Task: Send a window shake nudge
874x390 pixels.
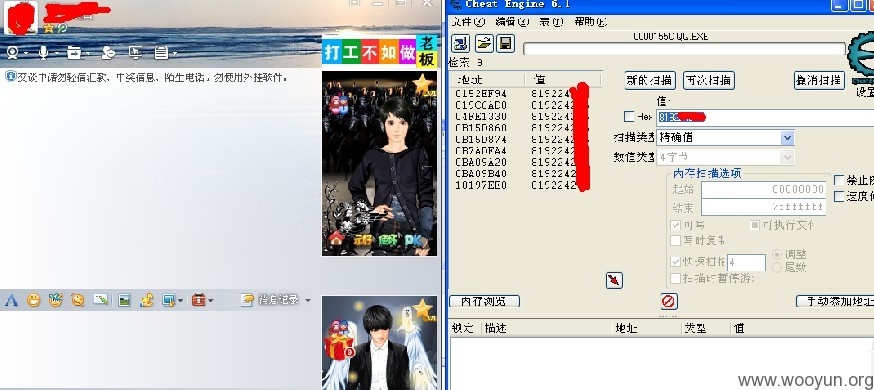Action: [x=77, y=300]
